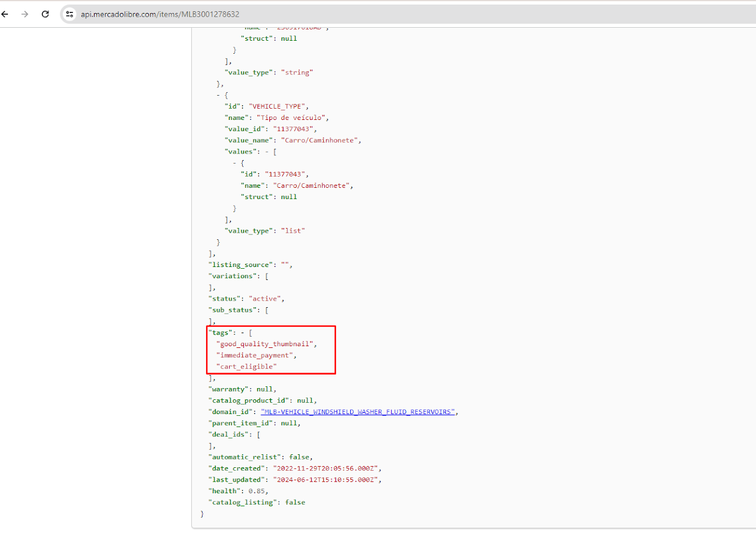Collapse the VEHICLE_TYPE attribute object

(219, 95)
